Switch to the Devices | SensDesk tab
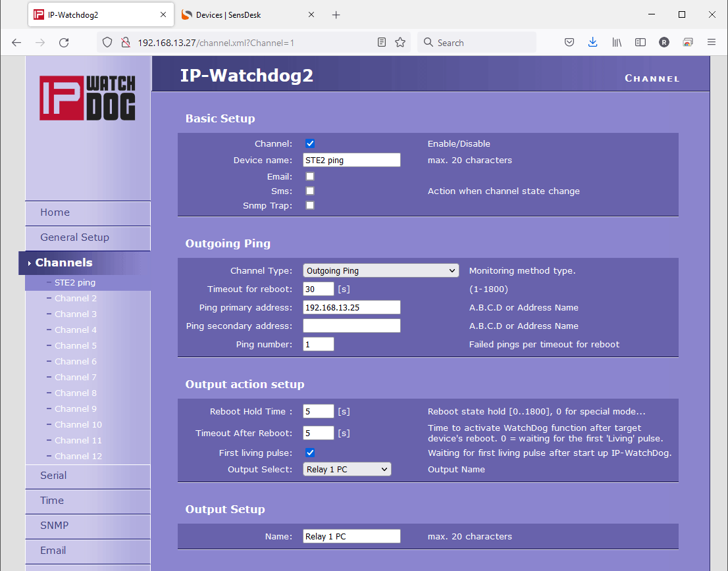The height and width of the screenshot is (571, 728). [244, 14]
